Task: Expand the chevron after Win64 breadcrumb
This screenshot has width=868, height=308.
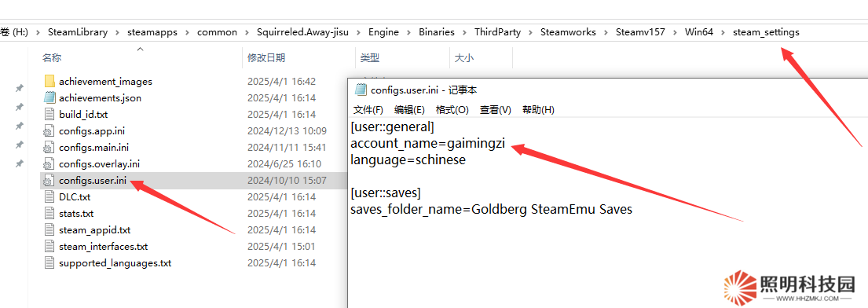Action: [x=723, y=32]
